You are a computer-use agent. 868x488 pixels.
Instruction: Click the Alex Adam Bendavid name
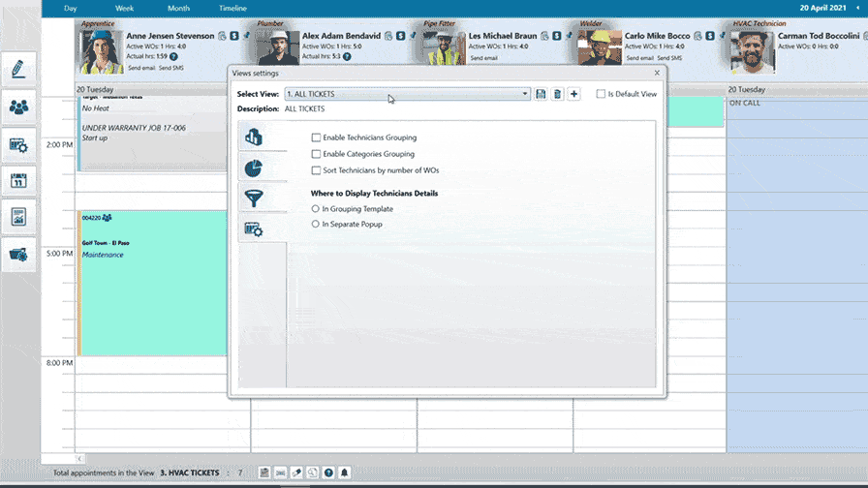point(341,36)
